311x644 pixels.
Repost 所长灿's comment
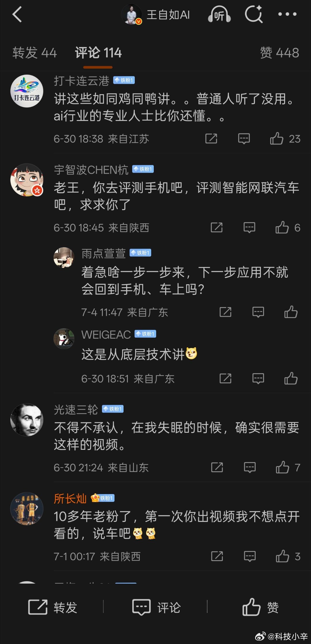coord(217,556)
